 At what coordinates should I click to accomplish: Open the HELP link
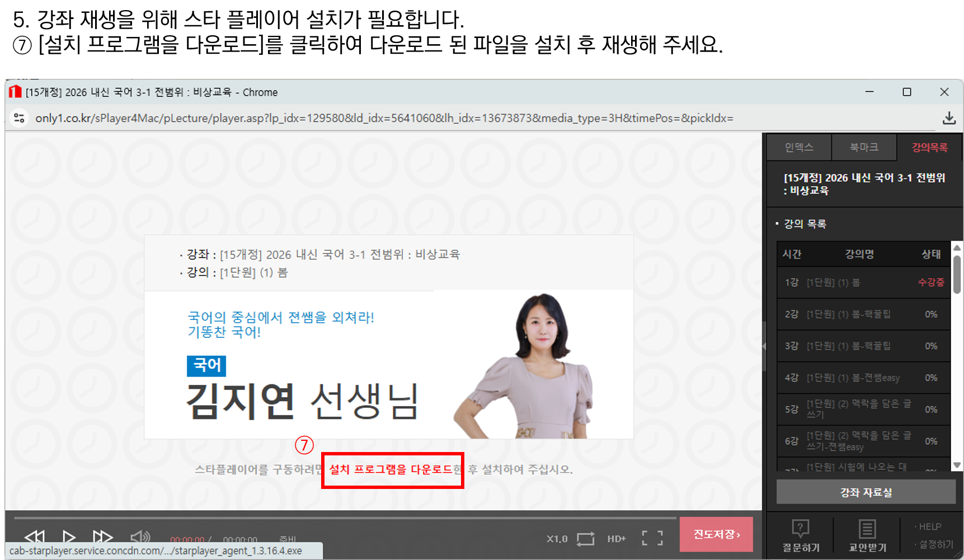tap(929, 526)
